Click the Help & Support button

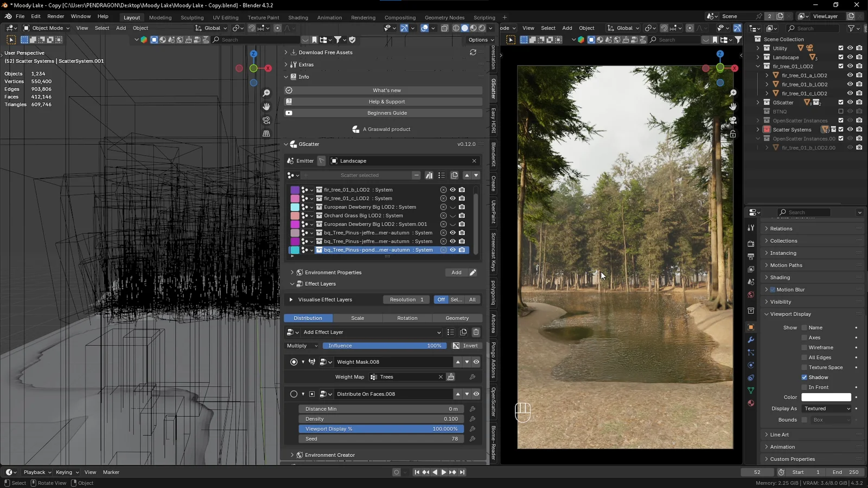click(387, 101)
